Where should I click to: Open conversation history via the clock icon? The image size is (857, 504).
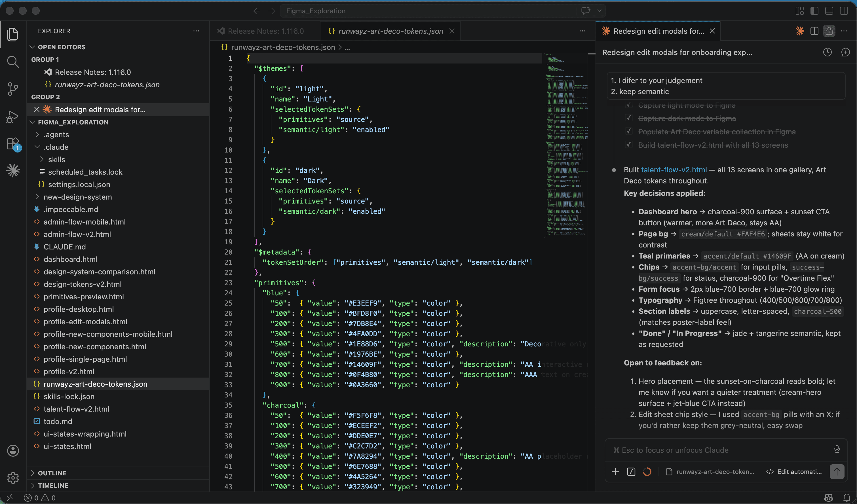click(x=828, y=52)
